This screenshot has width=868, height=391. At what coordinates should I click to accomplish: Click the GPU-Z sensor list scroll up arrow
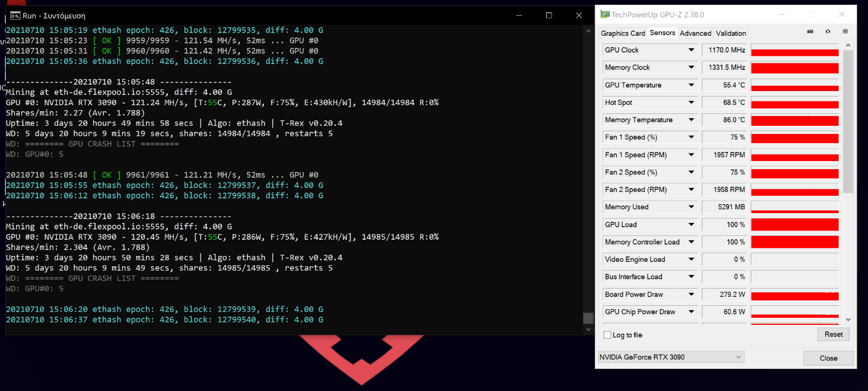click(x=848, y=46)
